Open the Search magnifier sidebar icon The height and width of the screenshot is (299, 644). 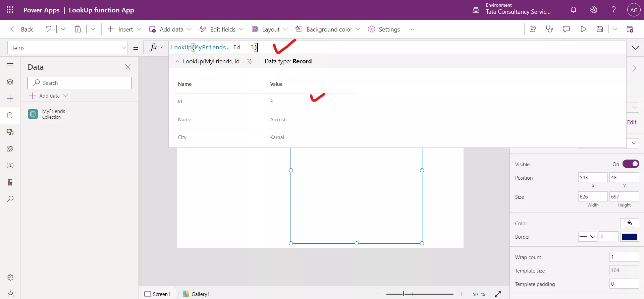pyautogui.click(x=10, y=199)
